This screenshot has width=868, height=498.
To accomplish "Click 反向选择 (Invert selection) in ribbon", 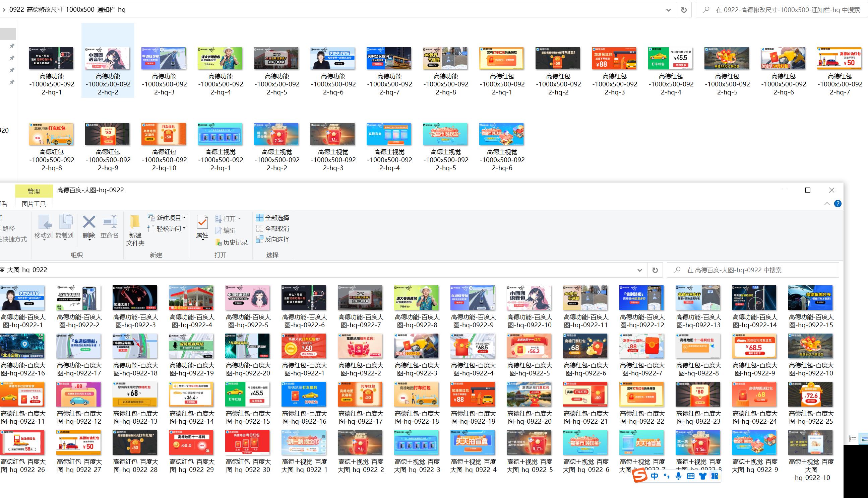I will pos(273,239).
